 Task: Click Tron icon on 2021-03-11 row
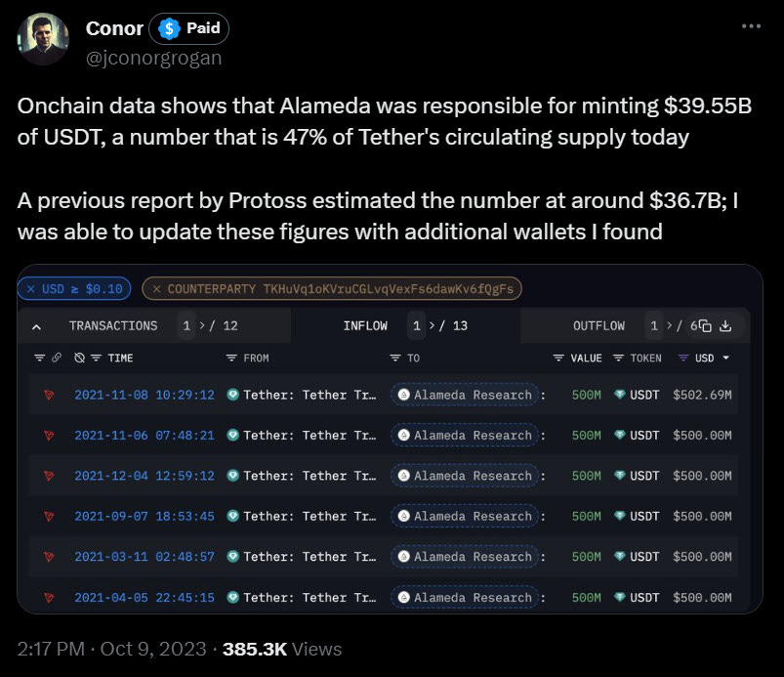[x=49, y=557]
